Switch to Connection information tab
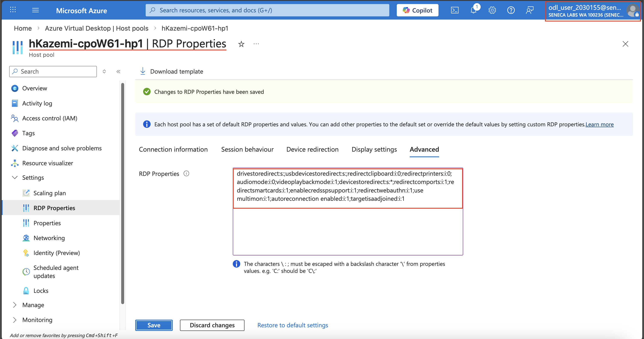The height and width of the screenshot is (339, 644). 173,149
